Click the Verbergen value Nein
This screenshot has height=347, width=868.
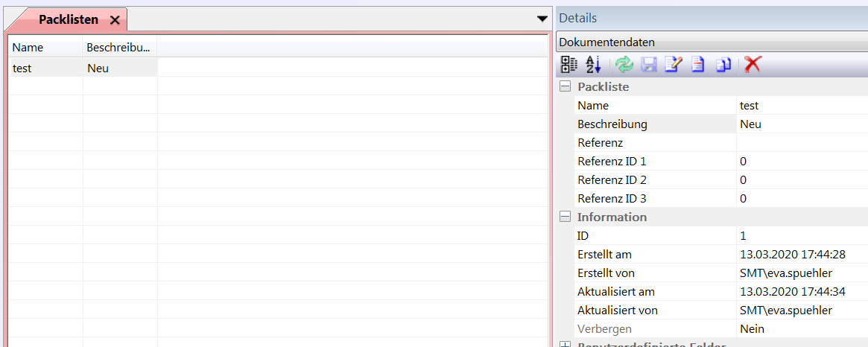752,329
